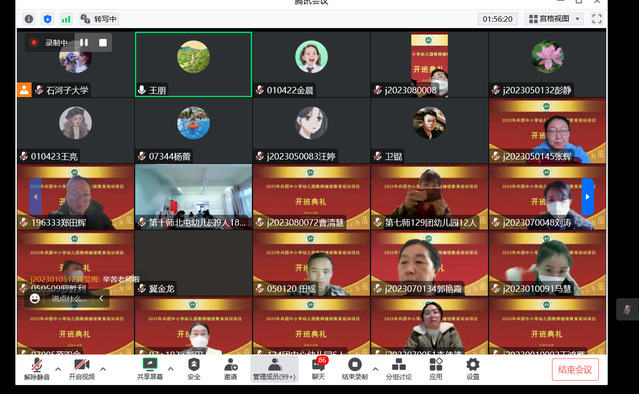Click the End Meeting (结束会议) button
This screenshot has width=639, height=394.
click(575, 370)
